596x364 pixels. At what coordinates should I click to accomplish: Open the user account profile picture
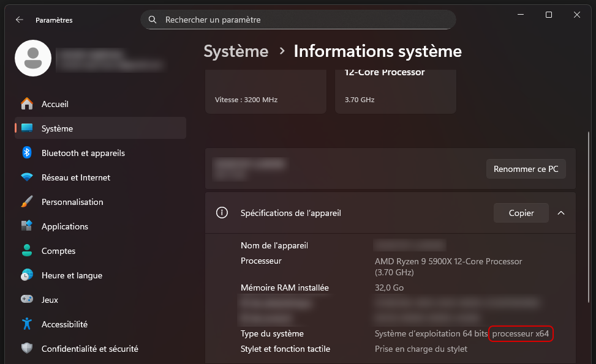(x=33, y=58)
